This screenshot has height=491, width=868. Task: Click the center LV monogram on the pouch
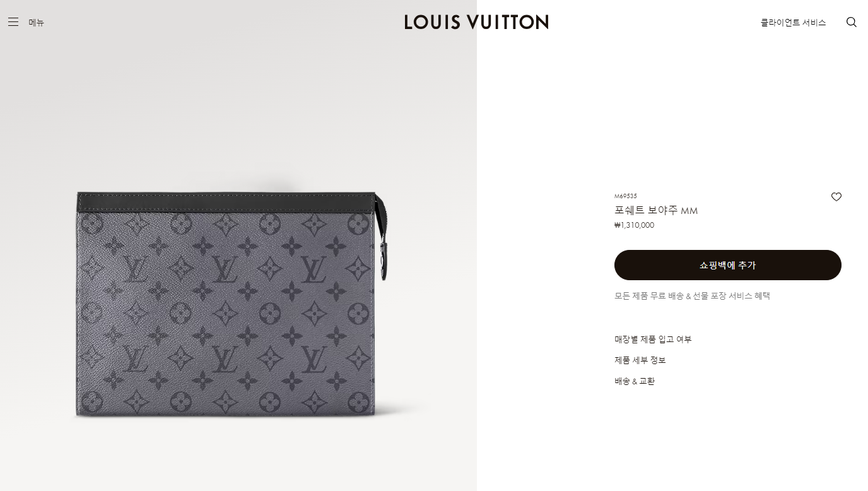click(x=224, y=270)
